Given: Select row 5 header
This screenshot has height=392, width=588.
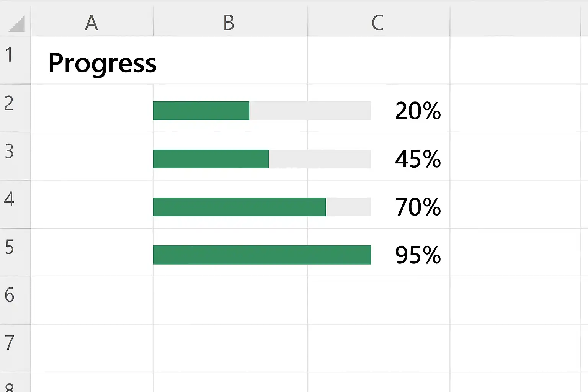Looking at the screenshot, I should click(9, 247).
